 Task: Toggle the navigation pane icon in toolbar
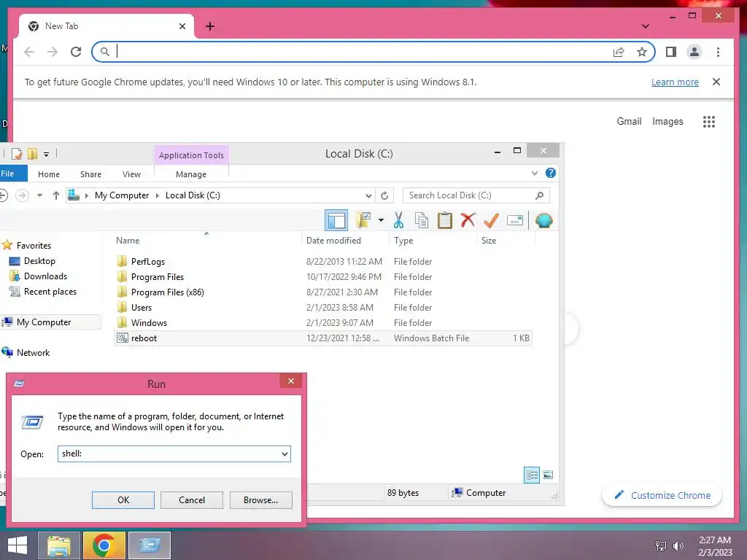coord(336,220)
